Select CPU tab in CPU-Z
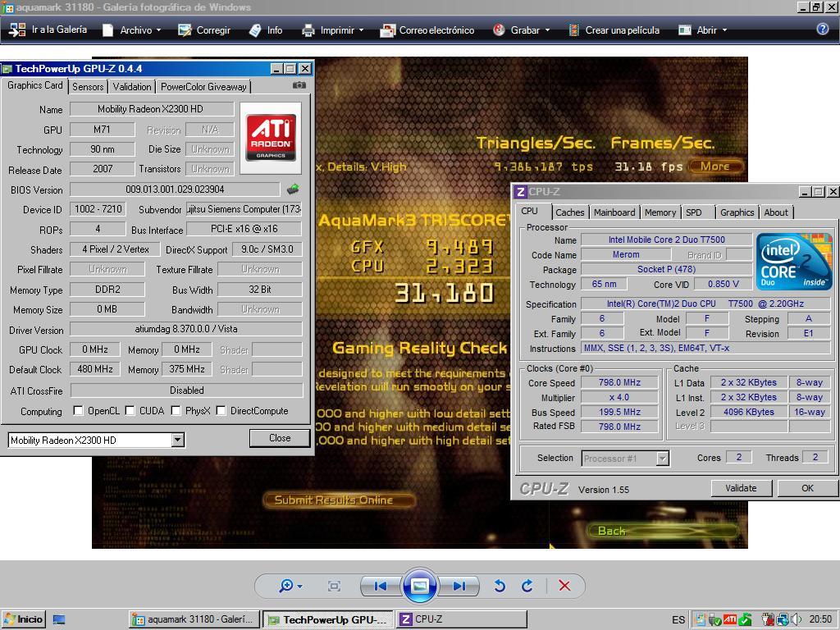This screenshot has width=840, height=630. (529, 211)
